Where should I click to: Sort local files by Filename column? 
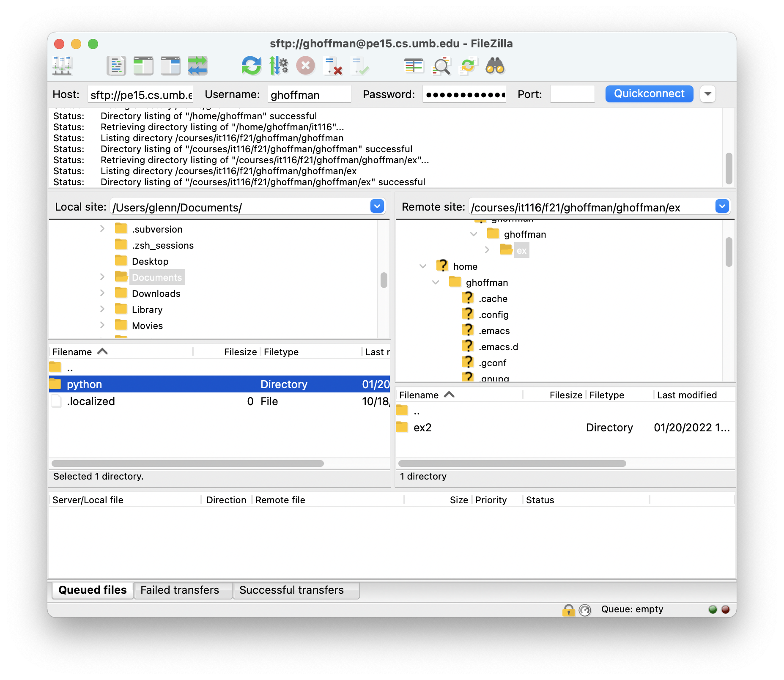click(x=121, y=352)
